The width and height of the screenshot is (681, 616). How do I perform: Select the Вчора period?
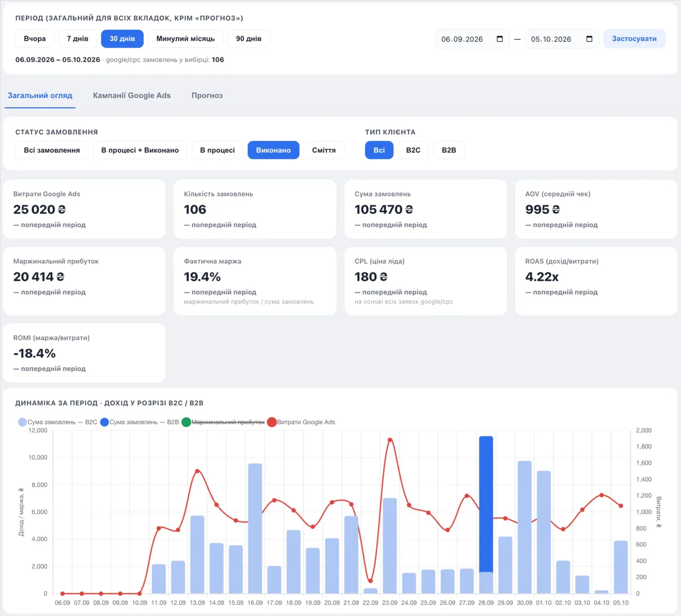(x=35, y=39)
